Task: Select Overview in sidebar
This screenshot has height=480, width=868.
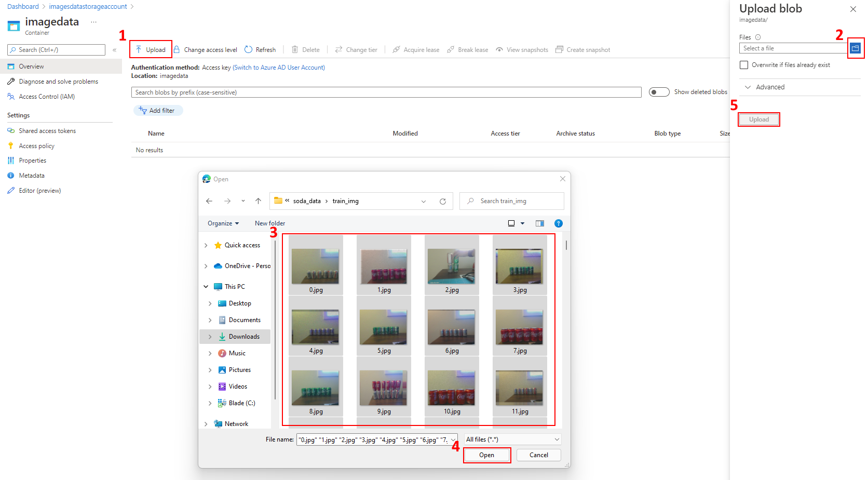Action: click(x=61, y=66)
